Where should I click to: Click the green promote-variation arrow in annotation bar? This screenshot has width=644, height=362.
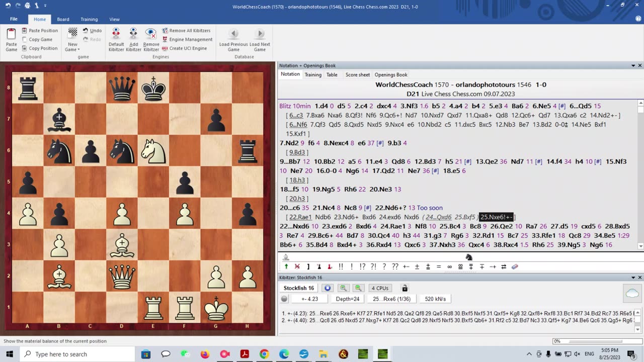click(286, 267)
